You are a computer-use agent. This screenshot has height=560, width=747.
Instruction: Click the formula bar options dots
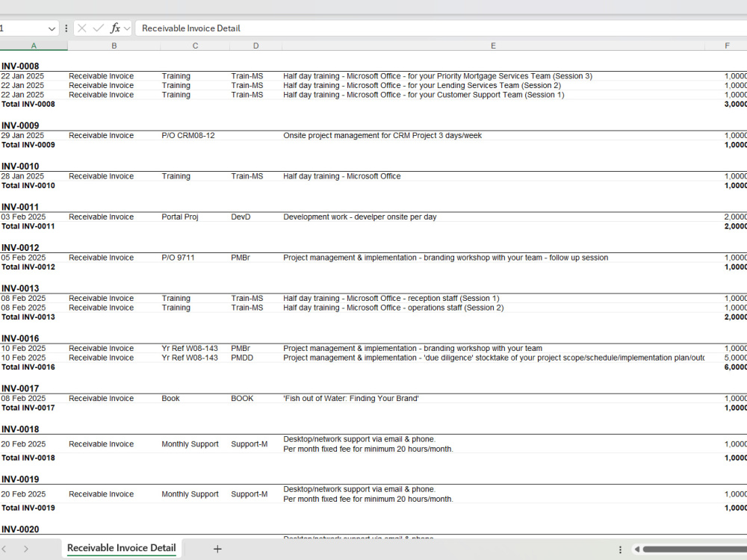[x=66, y=28]
